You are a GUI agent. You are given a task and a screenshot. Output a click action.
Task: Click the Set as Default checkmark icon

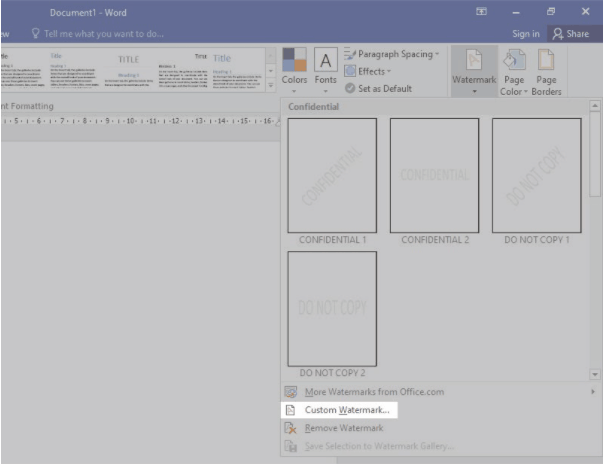point(350,87)
